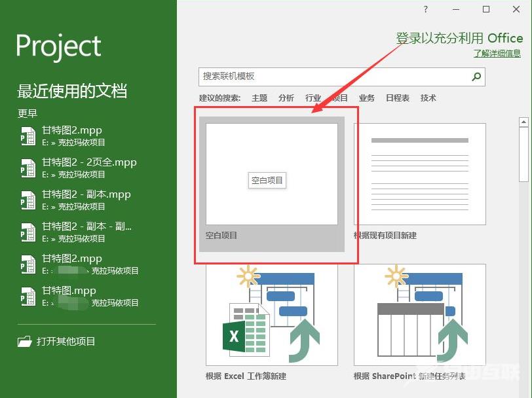Click suggested search 主题

(259, 98)
